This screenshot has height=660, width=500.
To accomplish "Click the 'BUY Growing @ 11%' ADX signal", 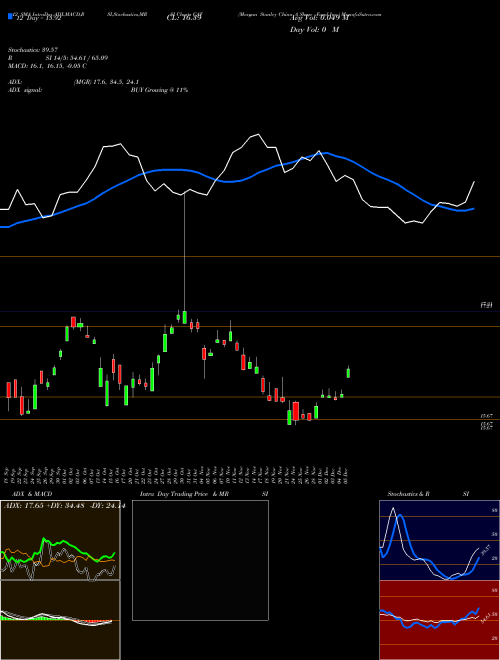I will point(159,90).
